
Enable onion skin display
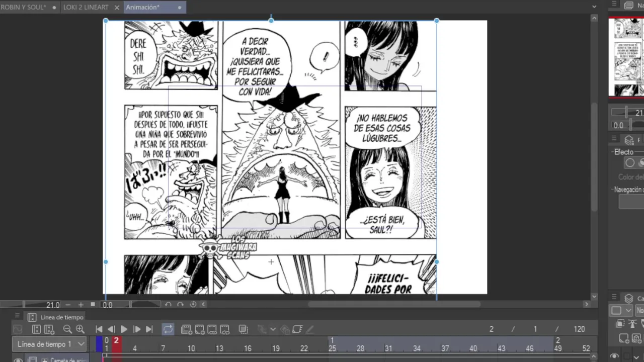tap(244, 329)
